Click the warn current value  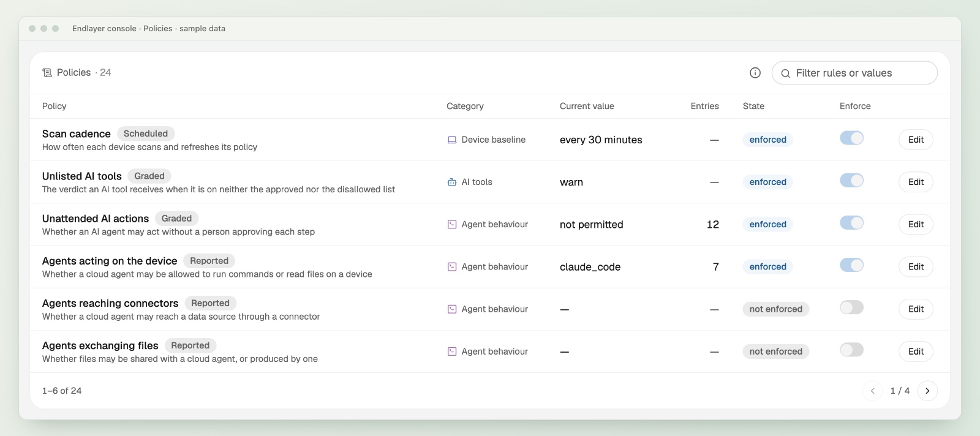click(571, 182)
